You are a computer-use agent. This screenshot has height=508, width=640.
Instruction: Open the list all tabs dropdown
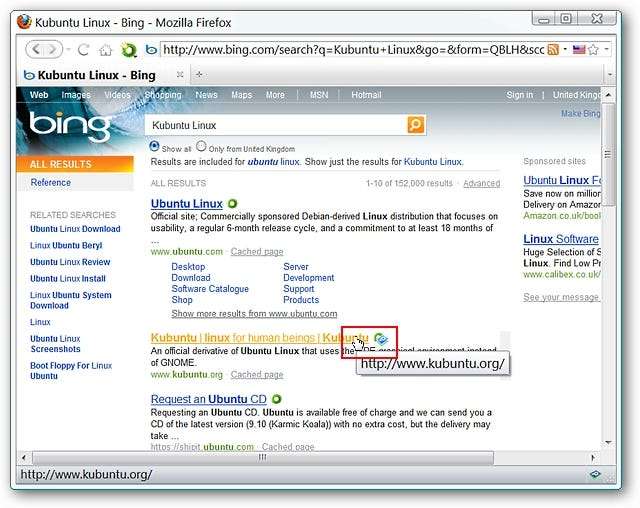tap(610, 75)
